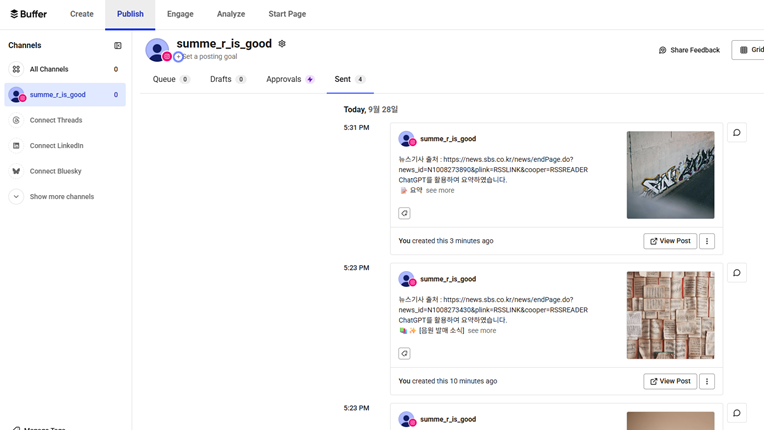This screenshot has height=430, width=764.
Task: Click the Buffer logo
Action: click(x=28, y=14)
